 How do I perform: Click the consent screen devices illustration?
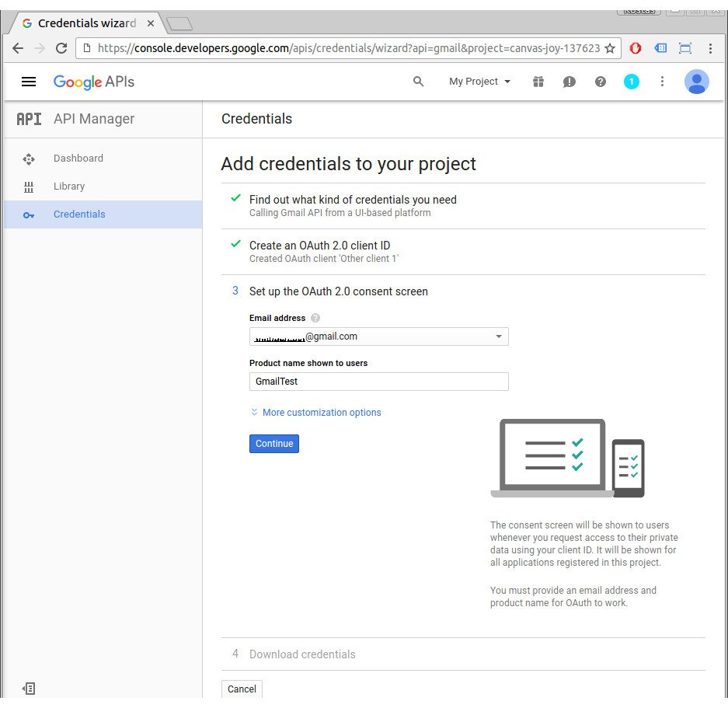tap(567, 459)
